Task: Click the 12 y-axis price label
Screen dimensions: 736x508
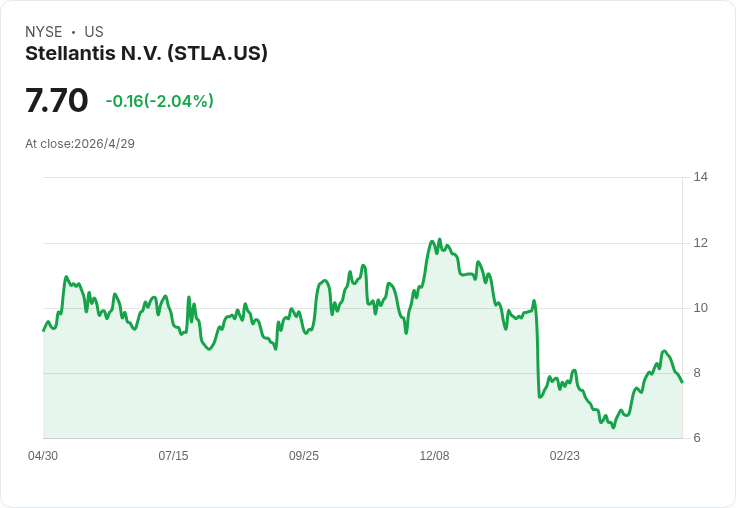Action: (x=700, y=243)
